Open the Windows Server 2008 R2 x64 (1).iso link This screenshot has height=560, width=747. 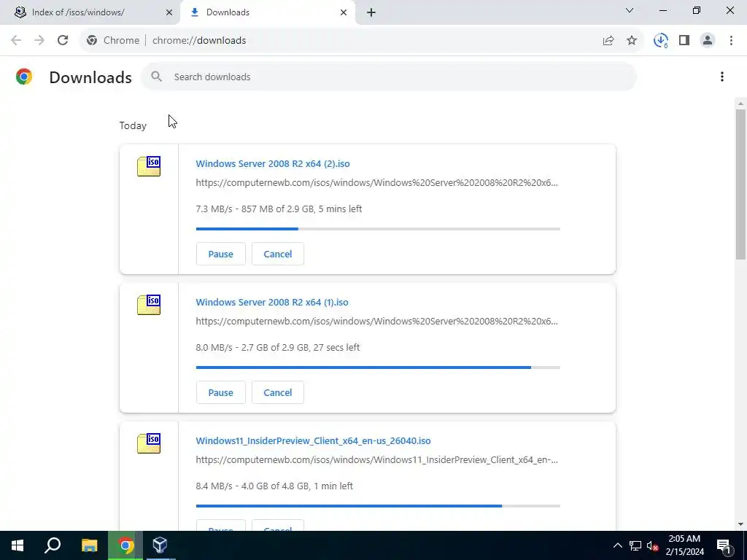tap(272, 302)
